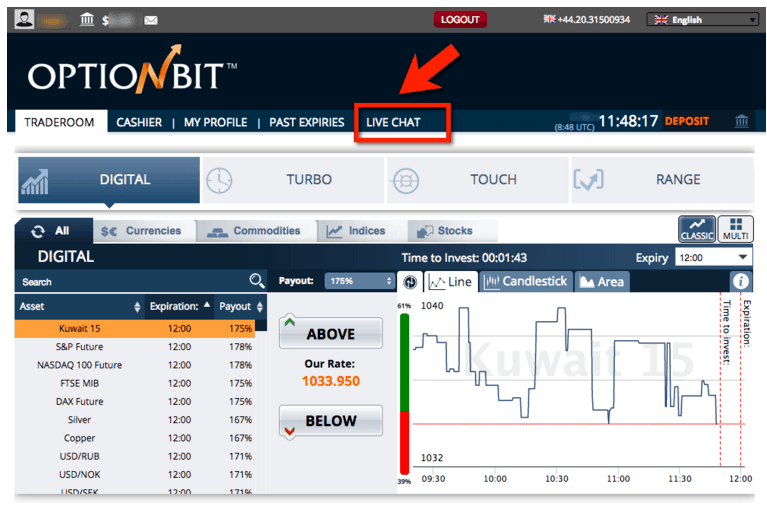
Task: Click the LOGOUT button
Action: (460, 20)
